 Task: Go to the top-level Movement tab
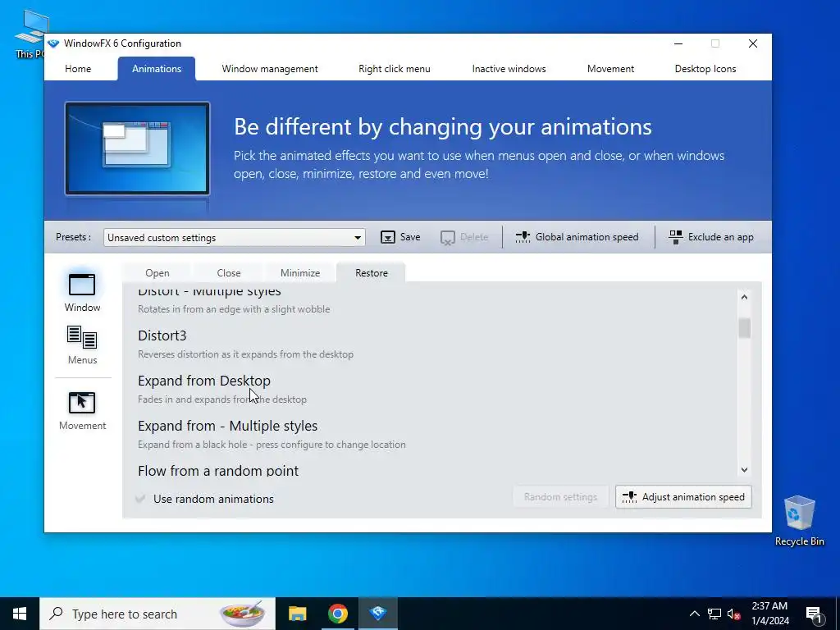[610, 69]
